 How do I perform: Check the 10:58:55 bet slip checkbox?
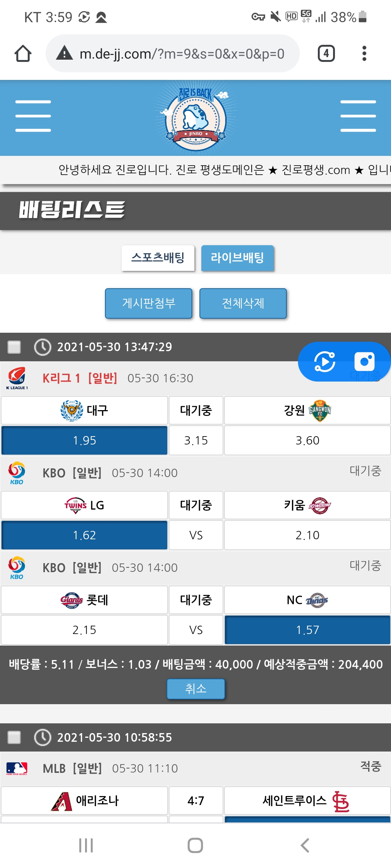14,737
